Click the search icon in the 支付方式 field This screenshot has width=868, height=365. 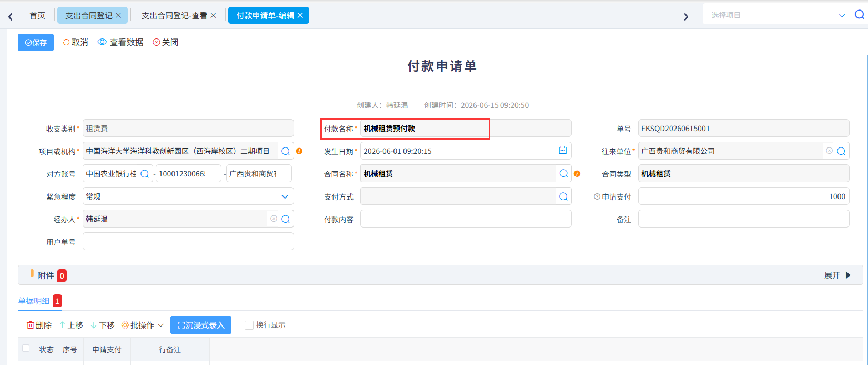click(563, 196)
